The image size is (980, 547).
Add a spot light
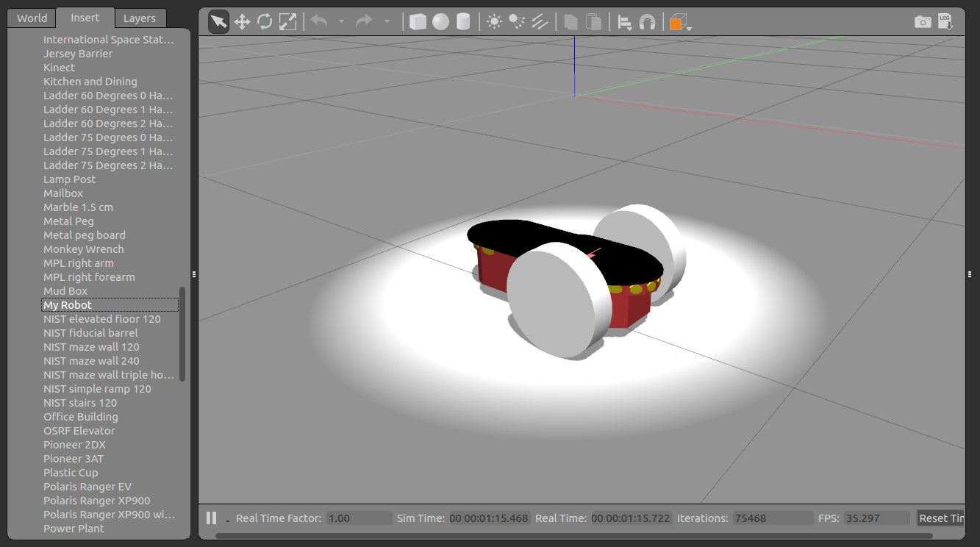[517, 22]
